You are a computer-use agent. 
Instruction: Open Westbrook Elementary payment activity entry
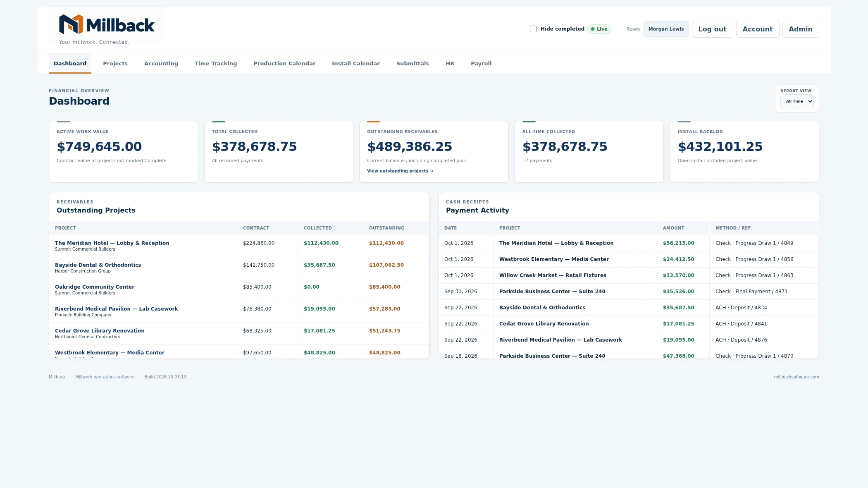(628, 259)
